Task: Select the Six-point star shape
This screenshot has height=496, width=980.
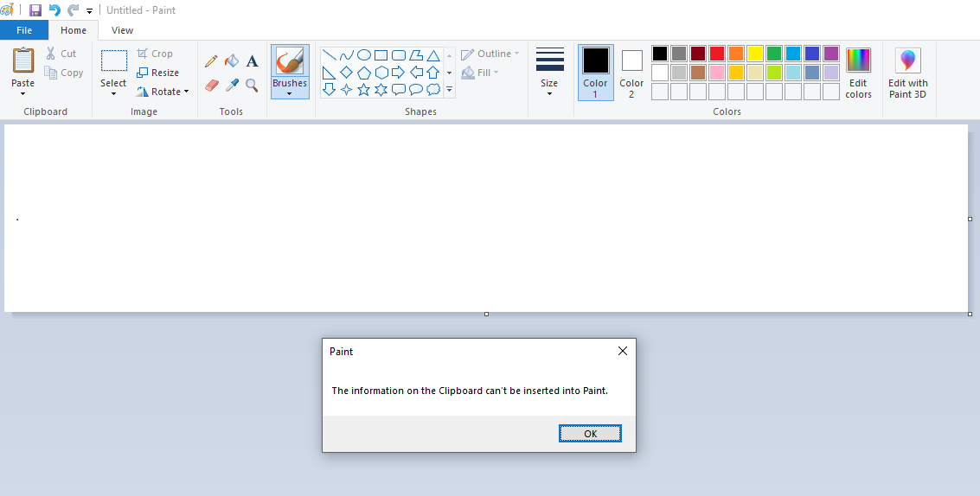Action: coord(381,90)
